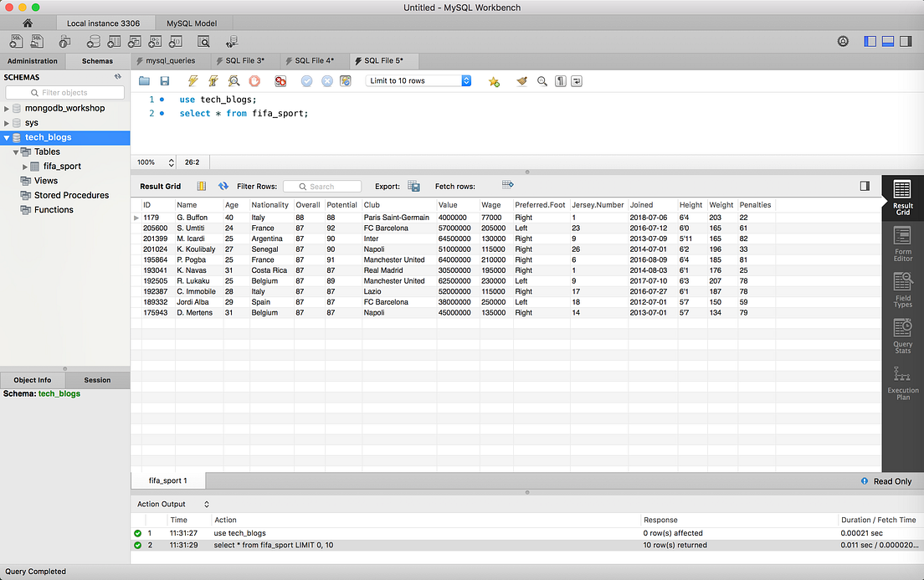
Task: Open the execution plan for the current statement
Action: coord(233,81)
